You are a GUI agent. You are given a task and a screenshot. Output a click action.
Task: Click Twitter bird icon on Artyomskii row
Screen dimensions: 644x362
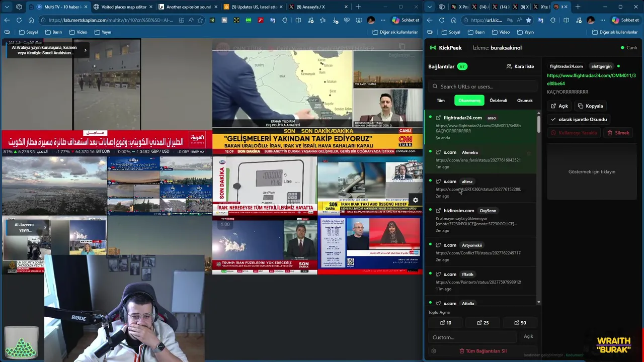(x=438, y=245)
